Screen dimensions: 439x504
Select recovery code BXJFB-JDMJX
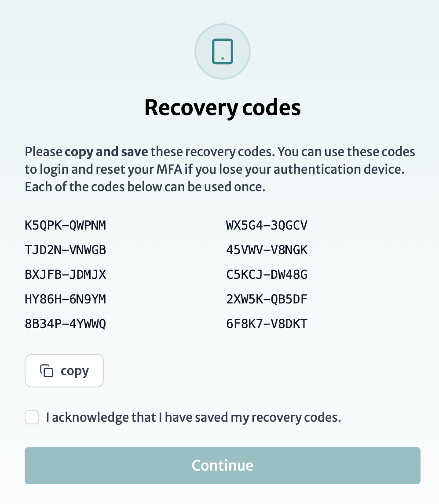(x=65, y=274)
